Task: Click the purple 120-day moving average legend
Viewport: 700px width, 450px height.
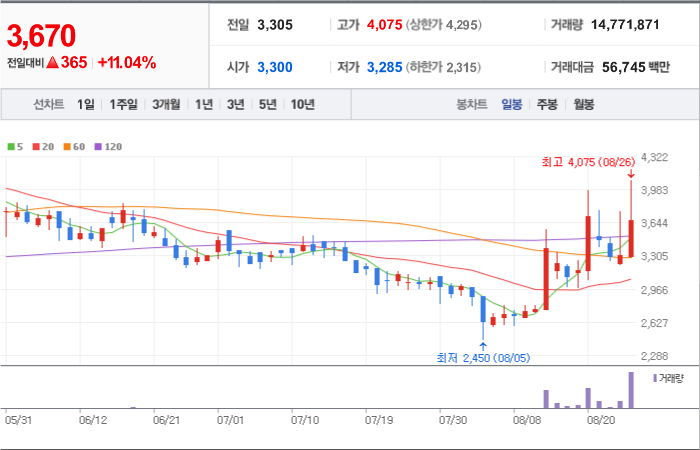Action: tap(108, 146)
